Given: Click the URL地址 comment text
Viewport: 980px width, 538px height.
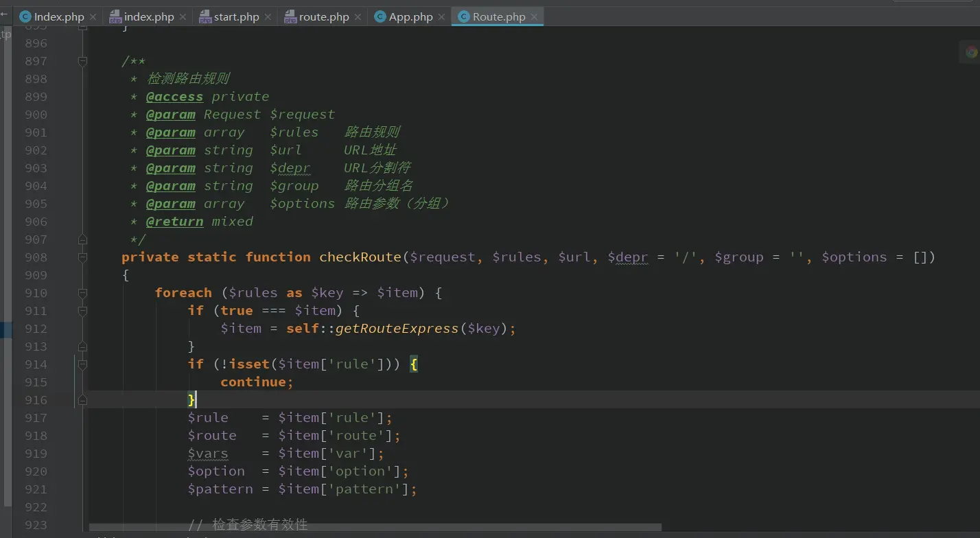Looking at the screenshot, I should click(x=371, y=150).
